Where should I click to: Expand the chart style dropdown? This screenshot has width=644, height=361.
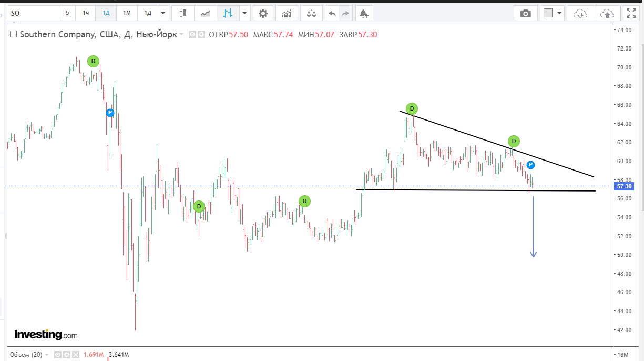[x=244, y=13]
